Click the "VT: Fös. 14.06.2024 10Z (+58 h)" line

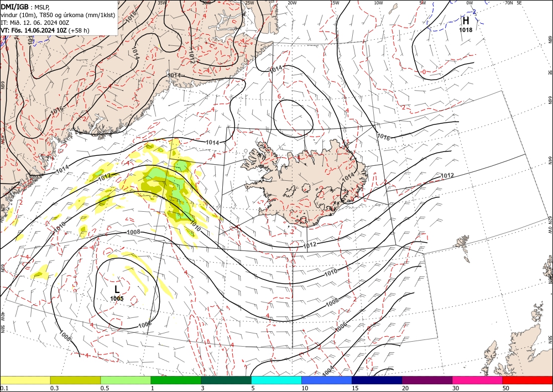45,30
